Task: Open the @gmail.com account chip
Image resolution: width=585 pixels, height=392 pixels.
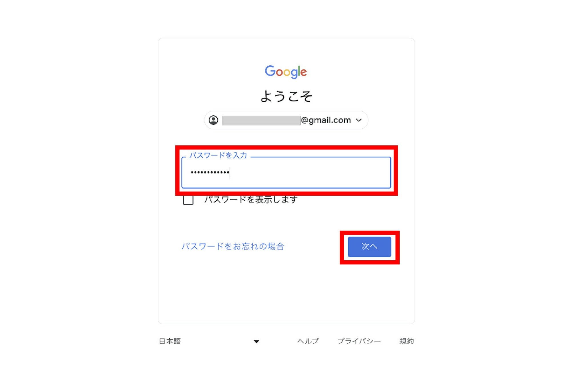Action: [286, 120]
